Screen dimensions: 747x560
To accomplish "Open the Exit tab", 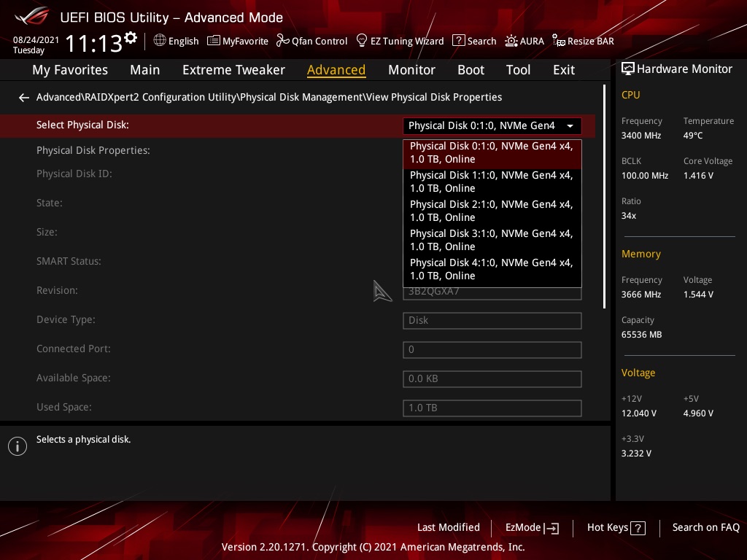I will click(564, 70).
